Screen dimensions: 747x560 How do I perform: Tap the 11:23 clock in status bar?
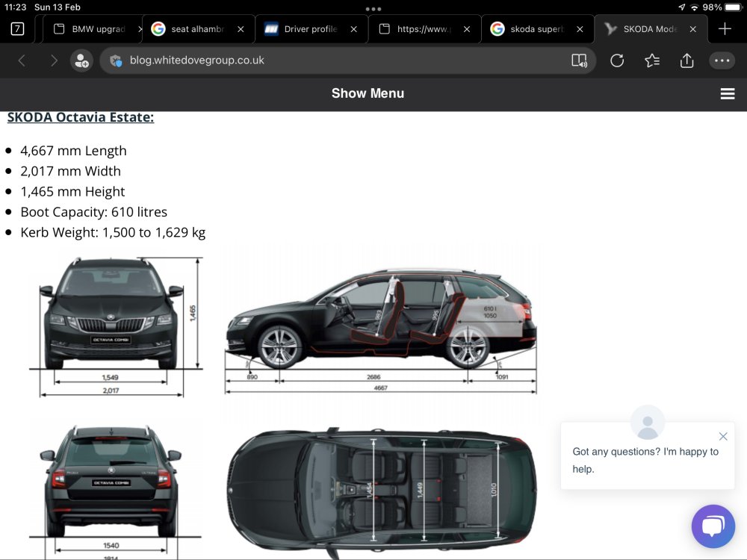[x=15, y=7]
